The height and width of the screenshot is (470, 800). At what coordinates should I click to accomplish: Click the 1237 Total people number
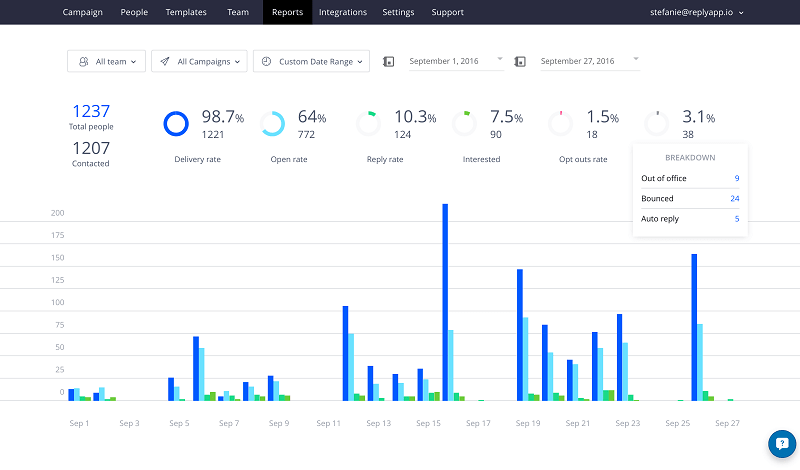(90, 112)
